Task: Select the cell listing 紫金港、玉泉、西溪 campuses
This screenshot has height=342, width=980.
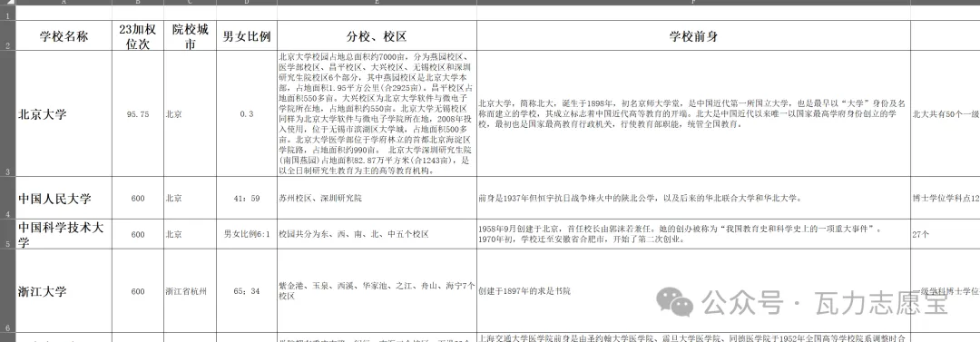Action: [377, 290]
